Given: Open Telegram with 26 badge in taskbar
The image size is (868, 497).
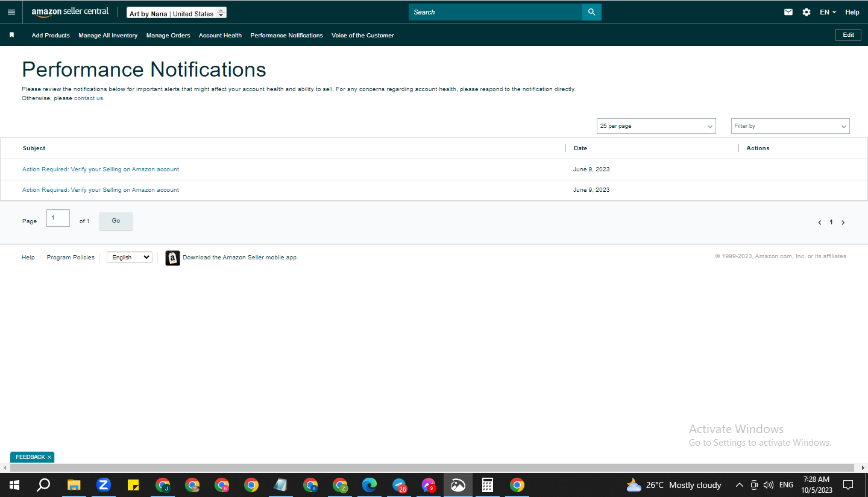Looking at the screenshot, I should [x=399, y=485].
